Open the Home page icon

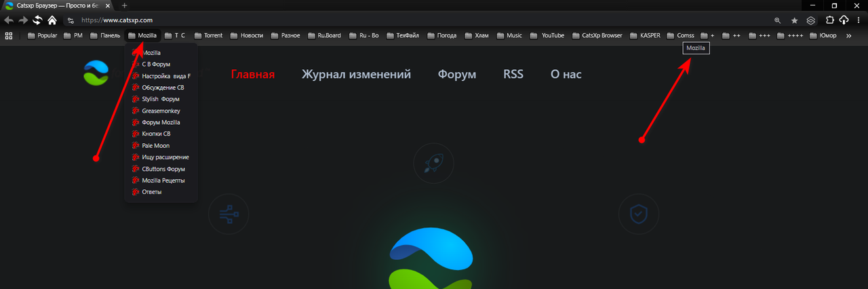(x=52, y=20)
